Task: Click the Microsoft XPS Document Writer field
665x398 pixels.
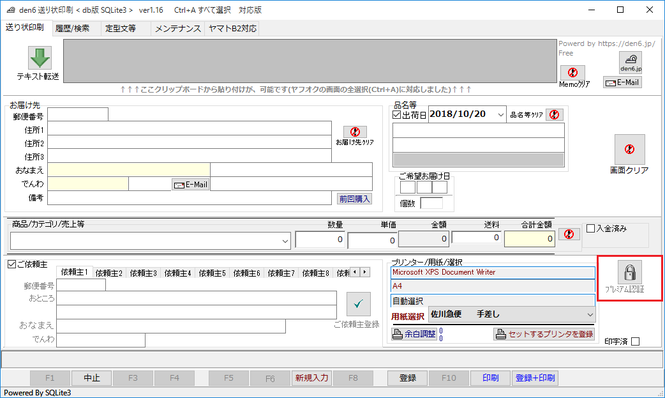Action: tap(492, 272)
